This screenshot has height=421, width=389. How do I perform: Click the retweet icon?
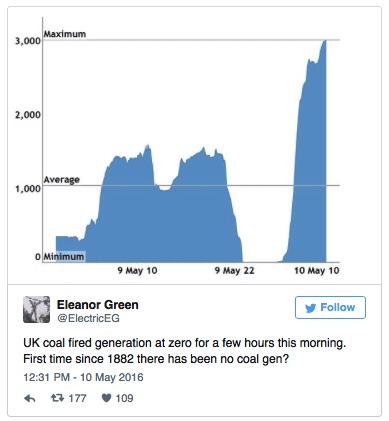(57, 398)
